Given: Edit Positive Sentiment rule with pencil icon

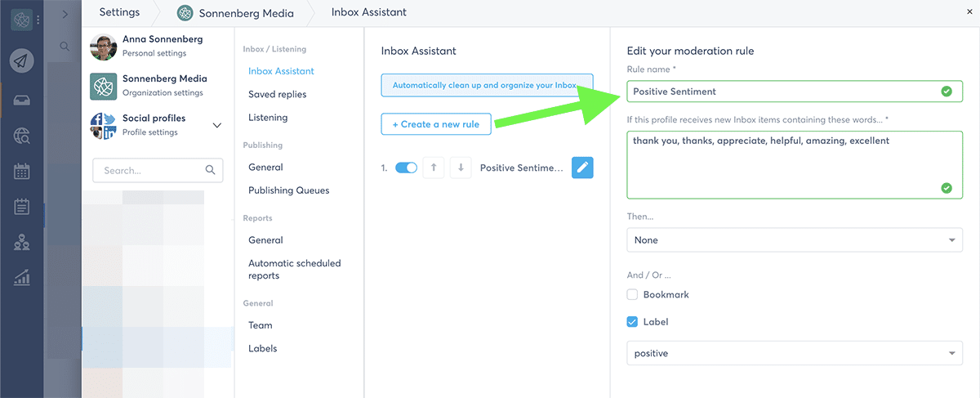Looking at the screenshot, I should pos(582,168).
